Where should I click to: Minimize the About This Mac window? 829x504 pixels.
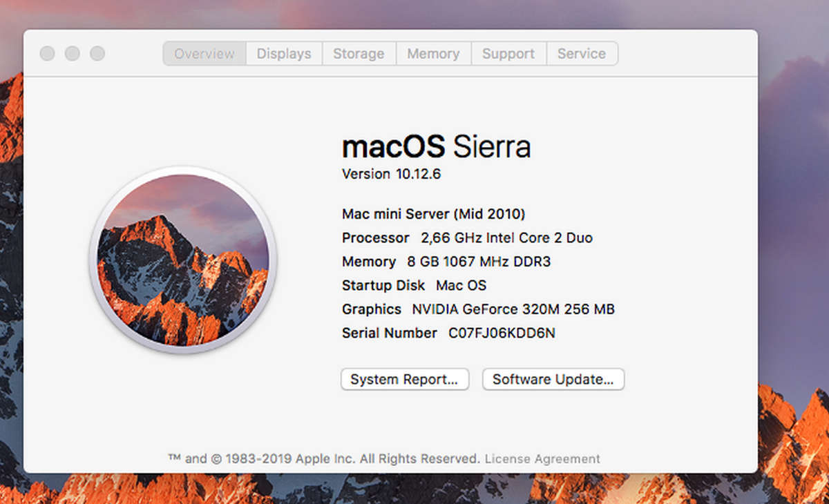tap(72, 53)
